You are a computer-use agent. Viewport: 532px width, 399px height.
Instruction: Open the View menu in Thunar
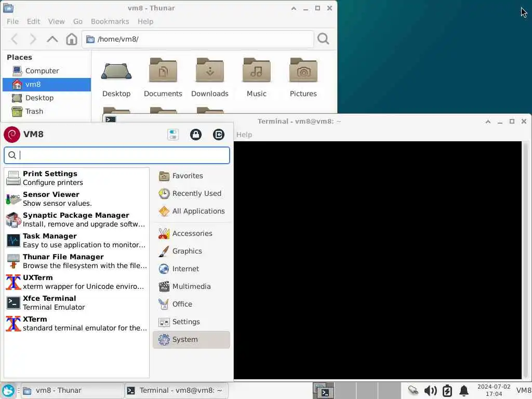point(56,21)
